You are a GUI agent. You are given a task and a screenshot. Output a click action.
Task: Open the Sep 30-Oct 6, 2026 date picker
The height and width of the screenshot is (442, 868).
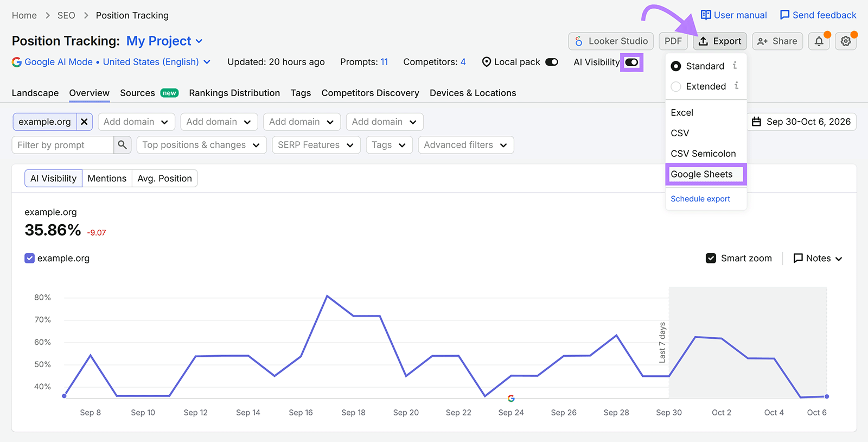point(801,122)
